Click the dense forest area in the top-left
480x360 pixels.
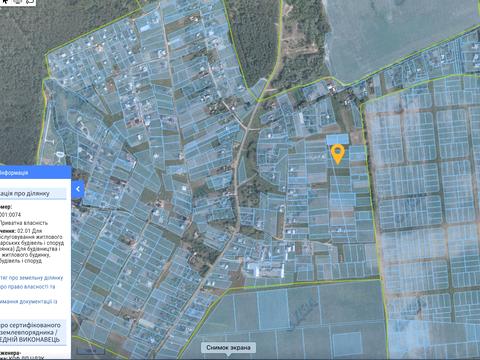[x=20, y=83]
